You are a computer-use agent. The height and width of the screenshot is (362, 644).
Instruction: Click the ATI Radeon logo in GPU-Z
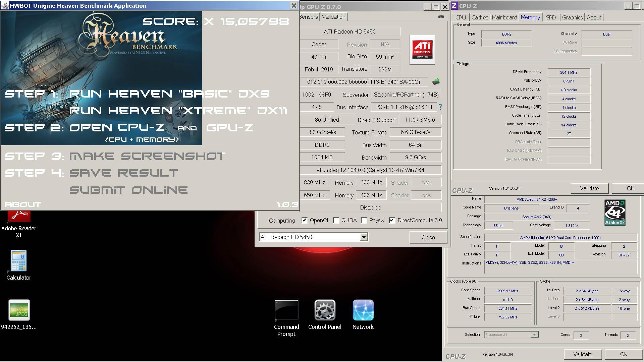pos(422,50)
